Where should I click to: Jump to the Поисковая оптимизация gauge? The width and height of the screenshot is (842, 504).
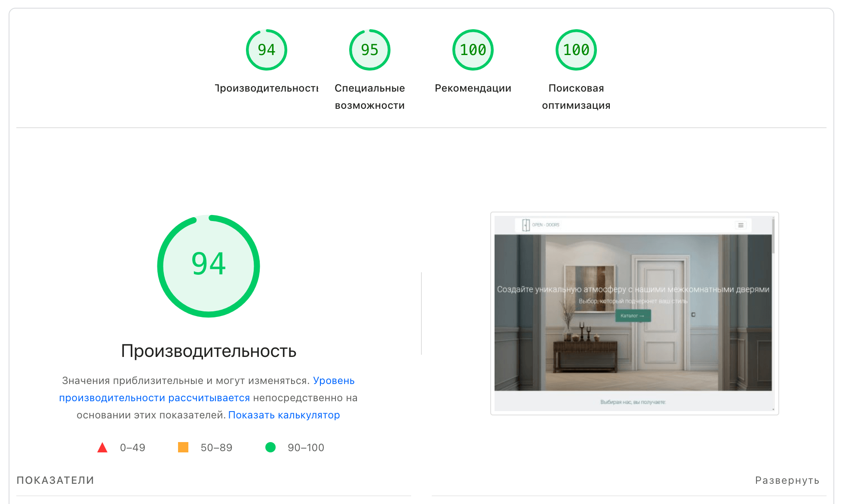click(576, 50)
